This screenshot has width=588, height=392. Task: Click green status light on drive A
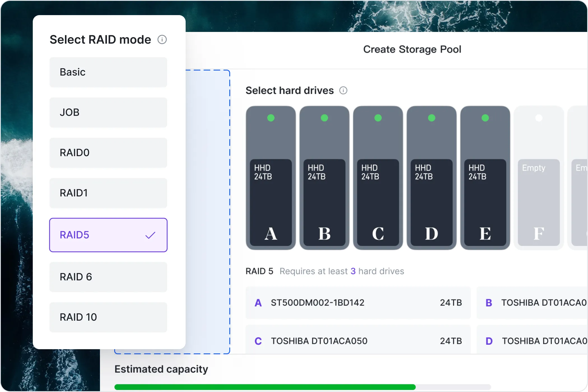click(271, 118)
